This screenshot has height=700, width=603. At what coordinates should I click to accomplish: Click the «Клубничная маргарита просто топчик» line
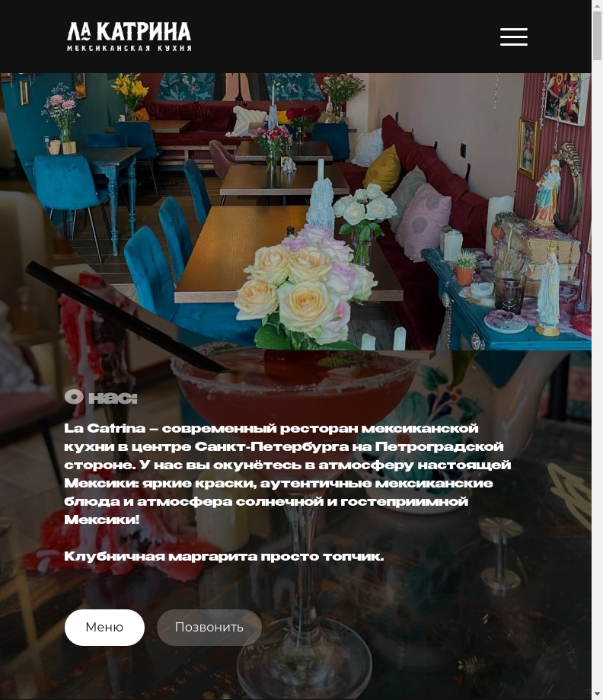tap(224, 556)
